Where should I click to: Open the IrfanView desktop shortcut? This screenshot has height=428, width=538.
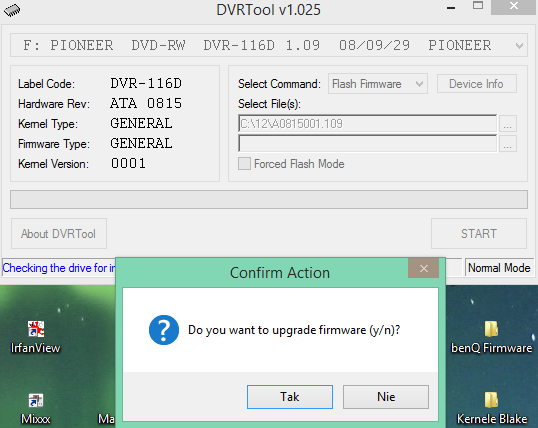tap(36, 337)
